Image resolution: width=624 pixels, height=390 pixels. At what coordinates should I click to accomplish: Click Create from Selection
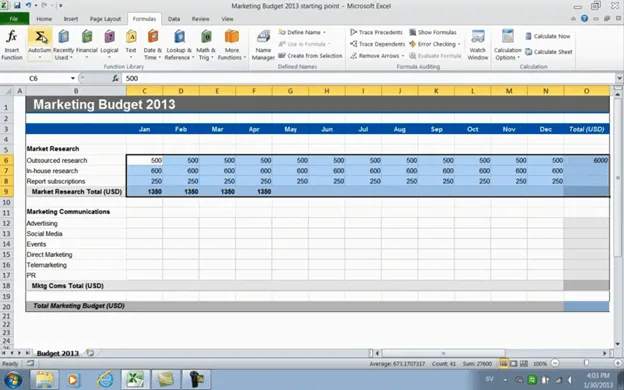310,56
